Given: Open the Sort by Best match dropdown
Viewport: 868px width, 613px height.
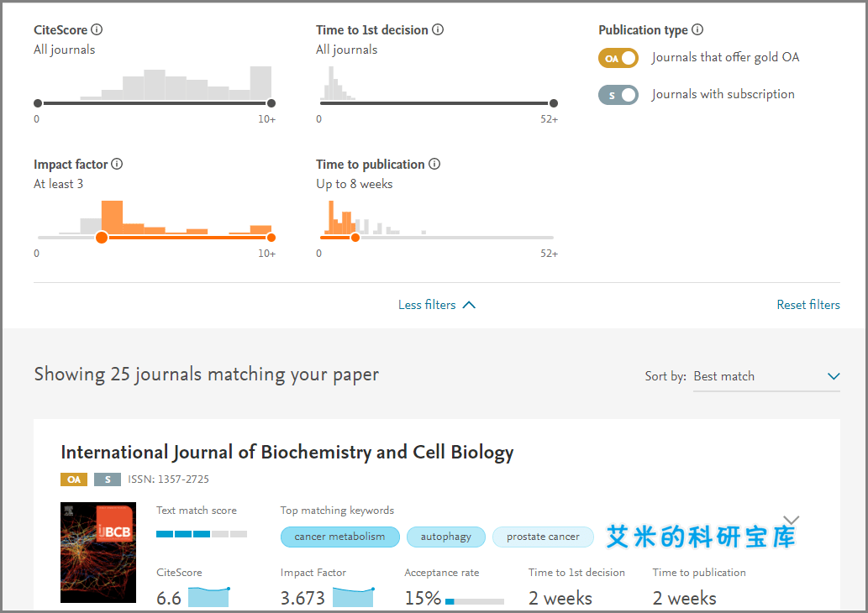Looking at the screenshot, I should point(766,377).
